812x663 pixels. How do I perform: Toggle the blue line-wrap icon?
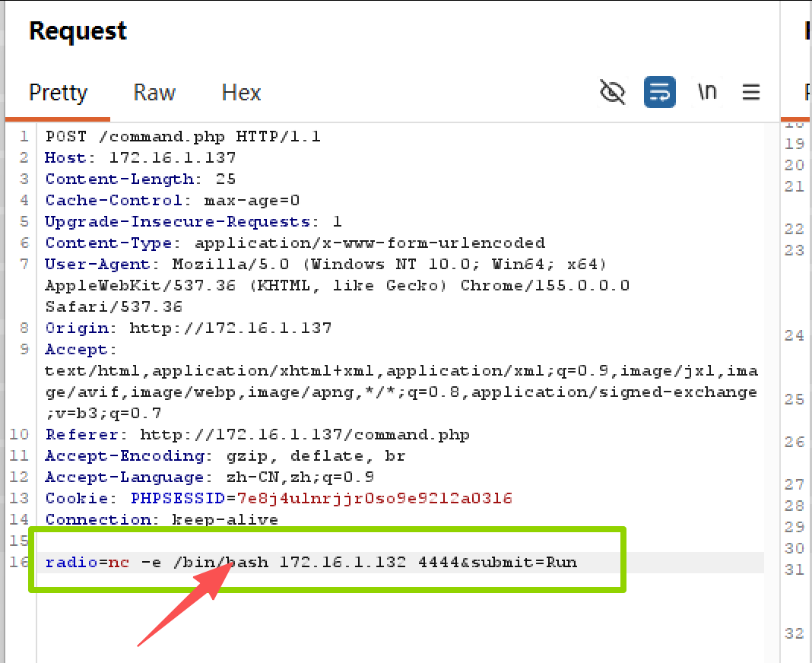click(x=659, y=92)
